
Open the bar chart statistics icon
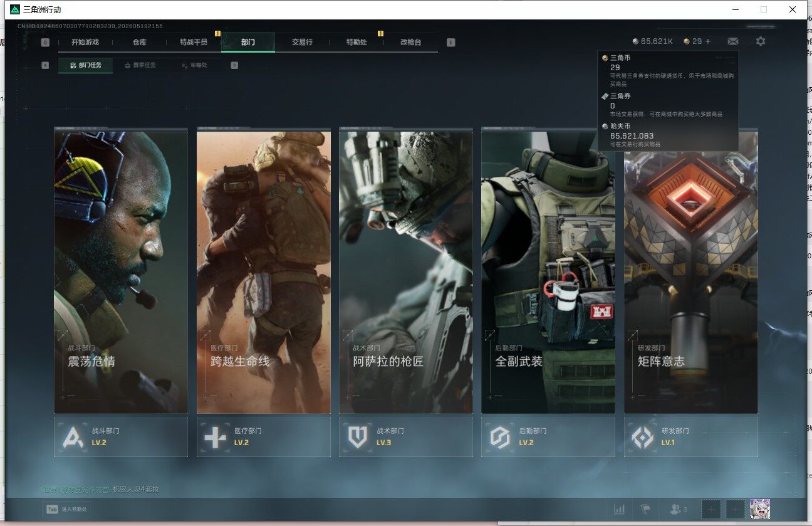(620, 510)
